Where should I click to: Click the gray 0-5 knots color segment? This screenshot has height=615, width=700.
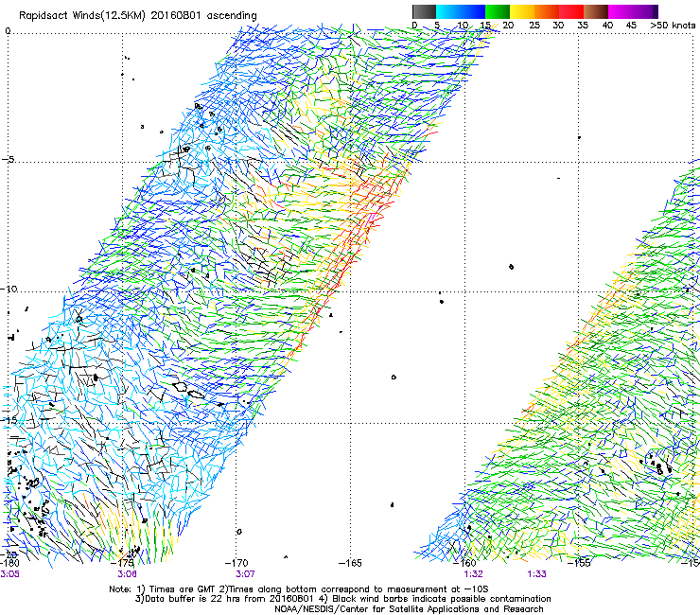click(424, 11)
